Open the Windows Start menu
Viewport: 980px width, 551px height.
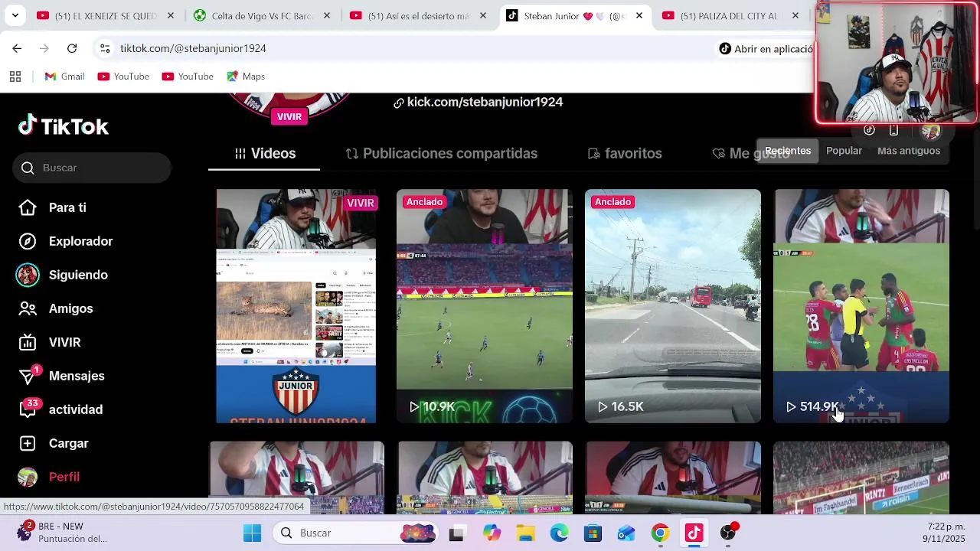(x=252, y=533)
